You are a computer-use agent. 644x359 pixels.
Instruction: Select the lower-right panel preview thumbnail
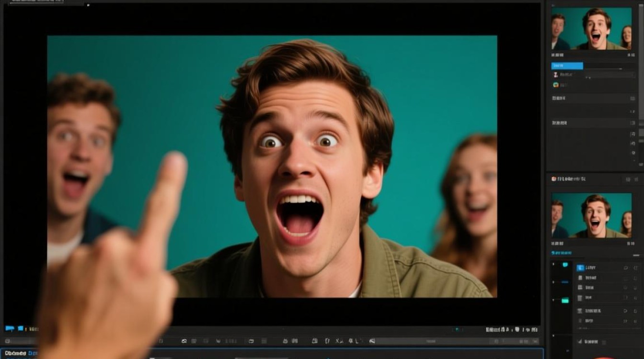coord(591,215)
